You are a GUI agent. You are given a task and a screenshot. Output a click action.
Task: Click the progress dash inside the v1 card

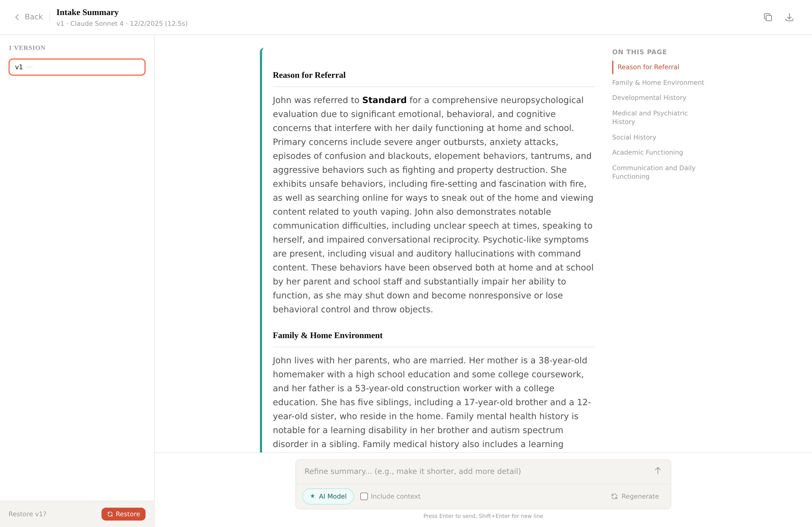click(30, 67)
